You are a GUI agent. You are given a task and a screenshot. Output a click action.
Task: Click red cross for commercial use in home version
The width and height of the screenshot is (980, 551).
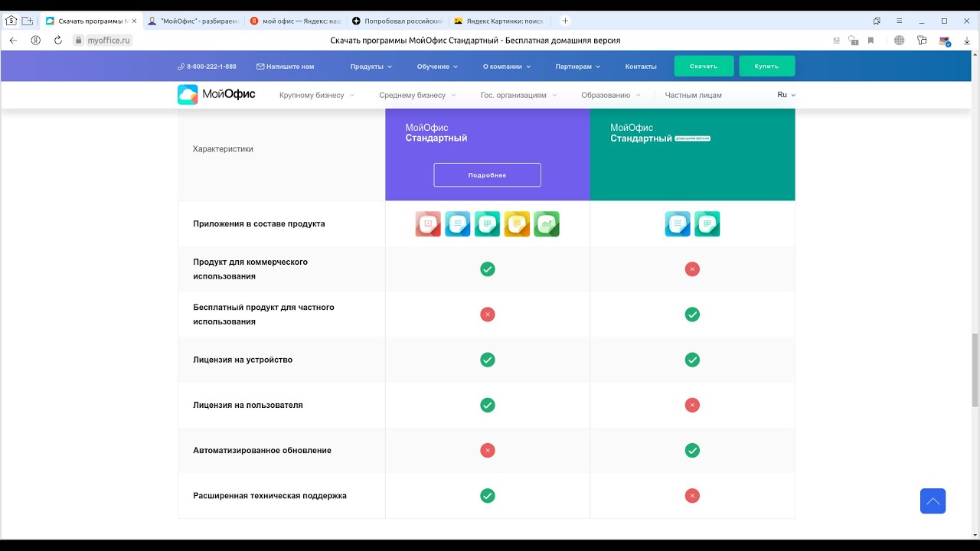[692, 269]
